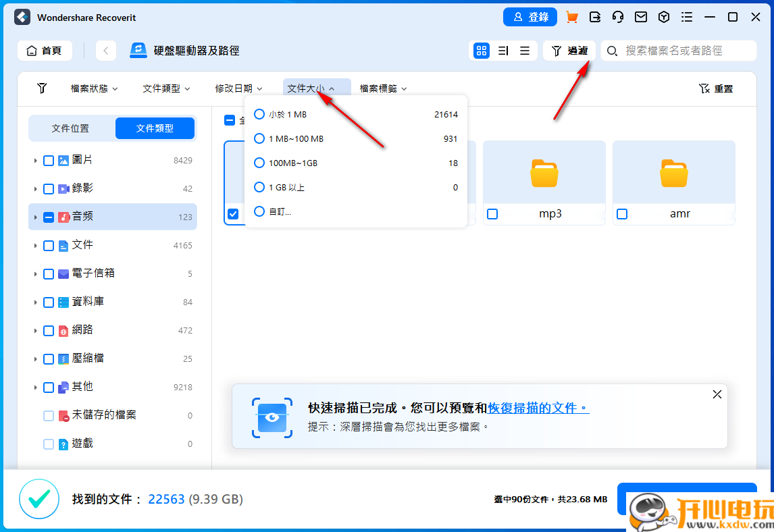This screenshot has height=532, width=774.
Task: Open the 檔案標籤 dropdown
Action: (x=383, y=88)
